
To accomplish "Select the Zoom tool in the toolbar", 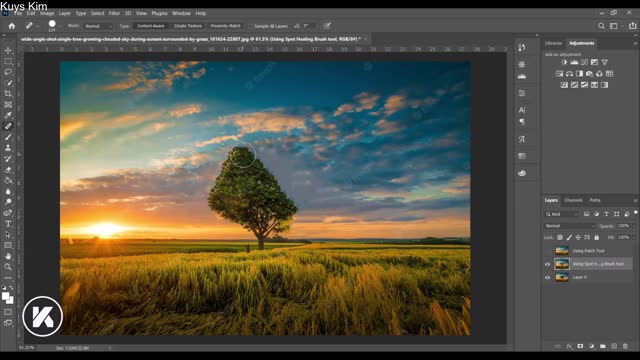I will click(x=8, y=267).
